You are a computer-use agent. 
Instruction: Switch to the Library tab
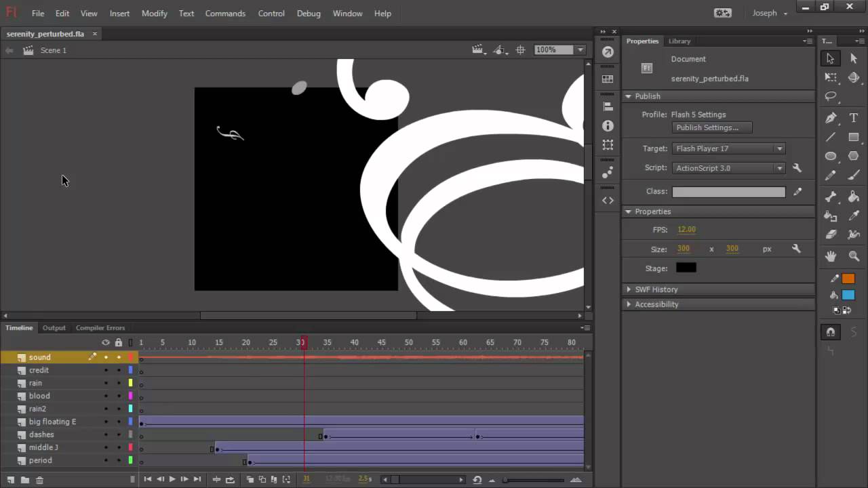coord(679,41)
